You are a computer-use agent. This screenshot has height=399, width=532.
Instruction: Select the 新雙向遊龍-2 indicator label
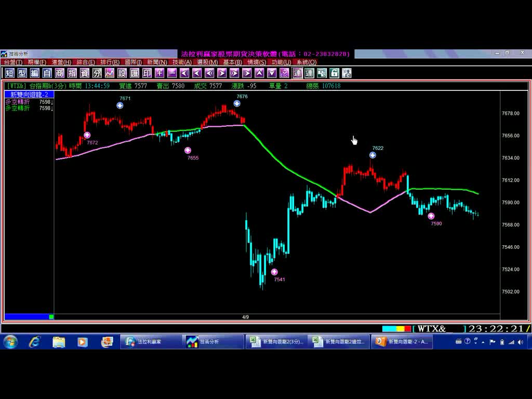(x=29, y=94)
